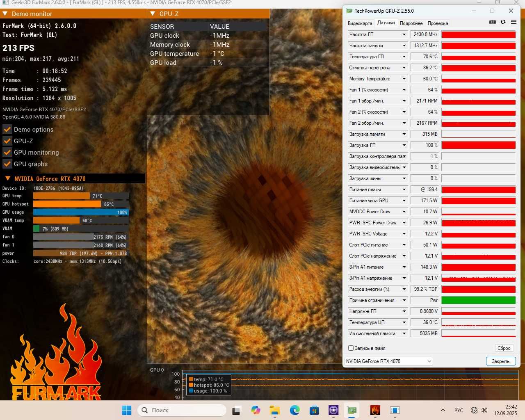Click the GPU-Z refresh icon

tap(503, 22)
